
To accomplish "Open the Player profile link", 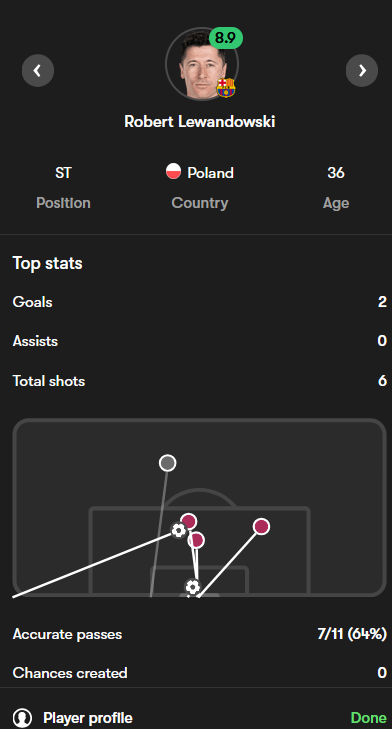I will point(88,718).
